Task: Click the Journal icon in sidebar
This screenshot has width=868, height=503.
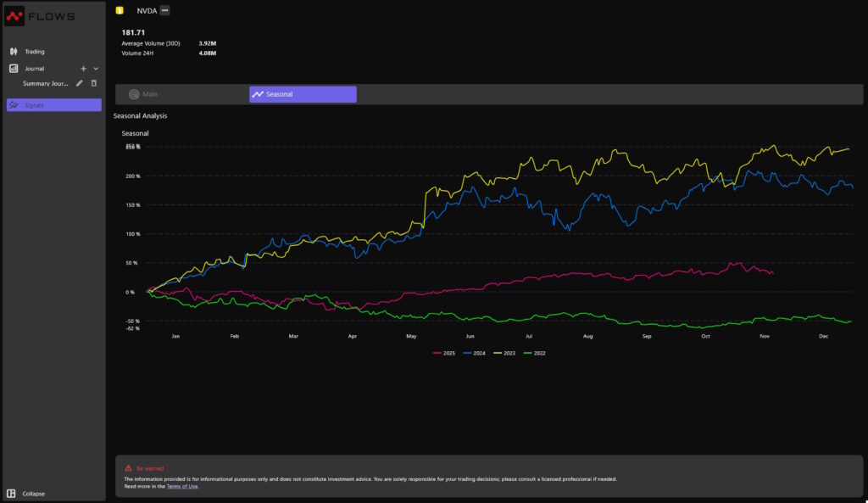Action: (x=13, y=69)
